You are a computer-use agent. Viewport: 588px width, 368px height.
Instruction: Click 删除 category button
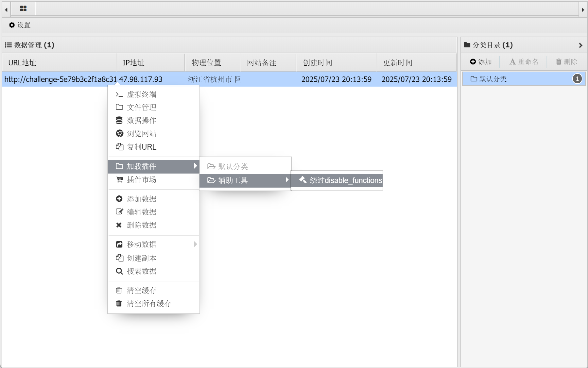(566, 61)
